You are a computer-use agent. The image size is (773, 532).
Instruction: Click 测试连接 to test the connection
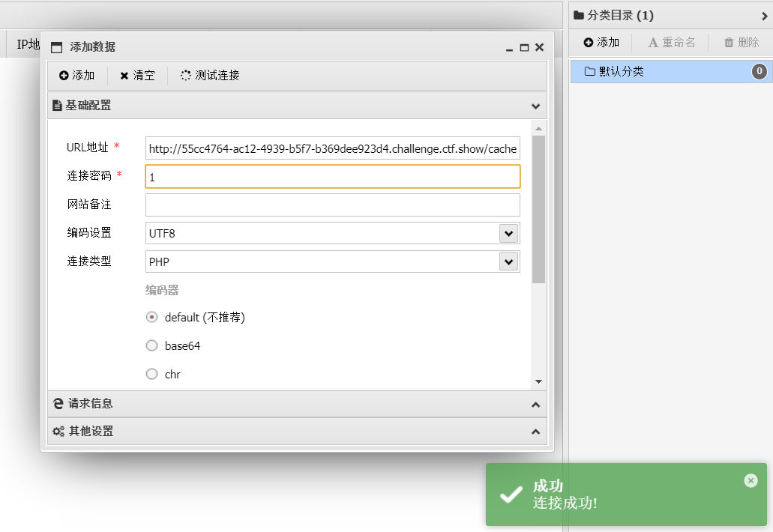point(210,76)
